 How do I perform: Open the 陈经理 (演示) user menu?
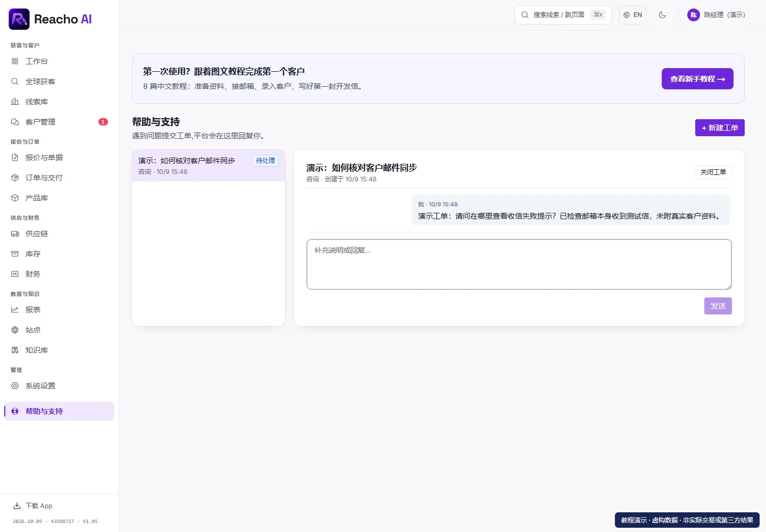716,15
